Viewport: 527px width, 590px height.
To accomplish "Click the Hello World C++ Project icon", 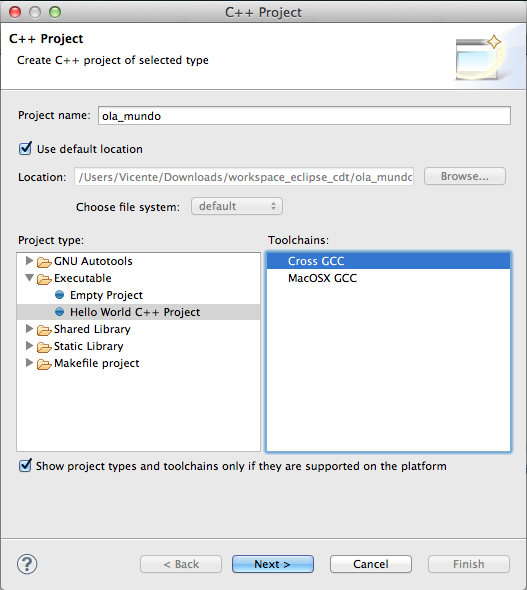I will coord(59,312).
